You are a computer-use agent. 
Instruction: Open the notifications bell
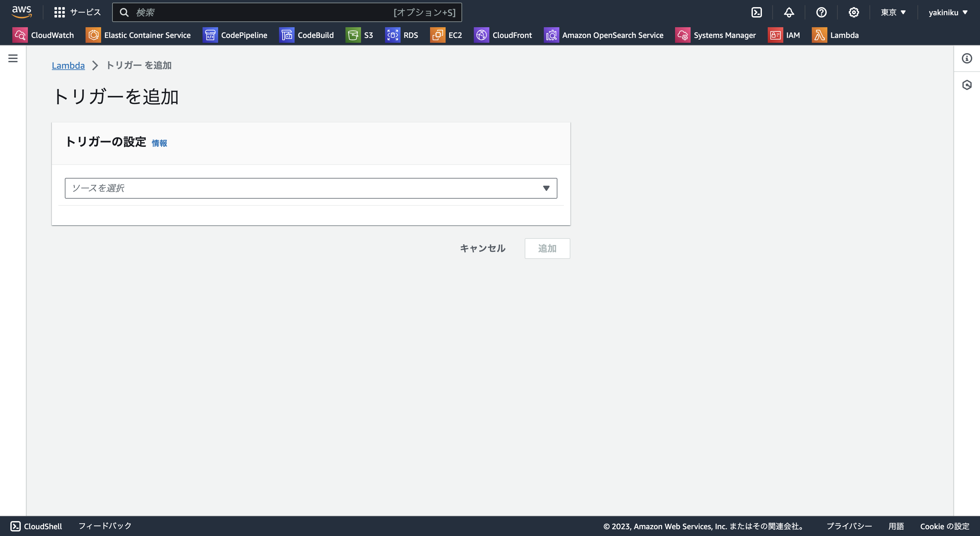click(789, 13)
